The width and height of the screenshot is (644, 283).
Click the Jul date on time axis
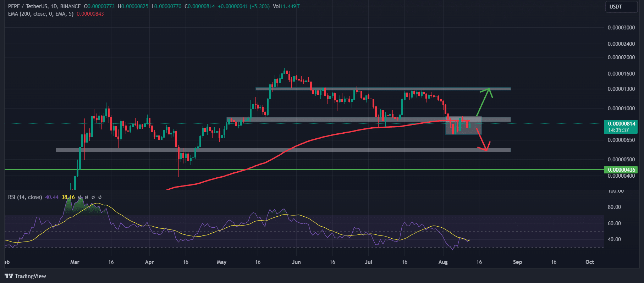368,262
